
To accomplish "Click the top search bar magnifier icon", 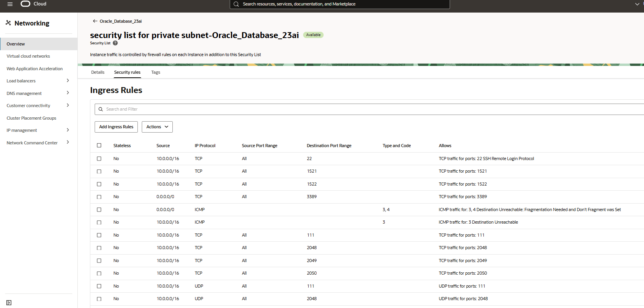I will point(236,4).
